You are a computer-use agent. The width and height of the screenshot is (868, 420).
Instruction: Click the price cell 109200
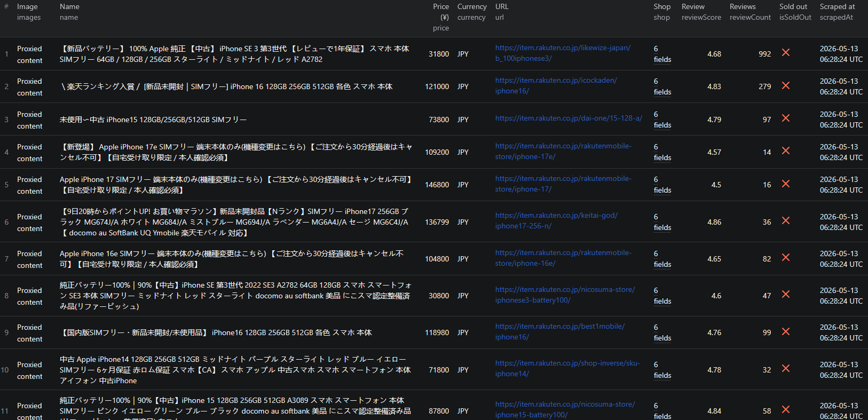[437, 152]
